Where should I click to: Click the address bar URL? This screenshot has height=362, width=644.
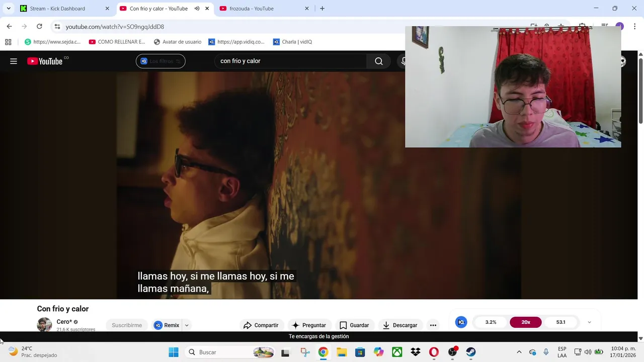[x=115, y=27]
